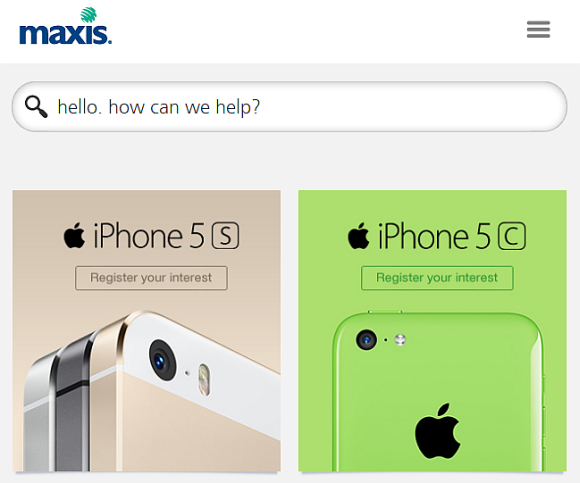Register your interest for iPhone 5S
Screen dimensions: 580x483
(x=151, y=278)
